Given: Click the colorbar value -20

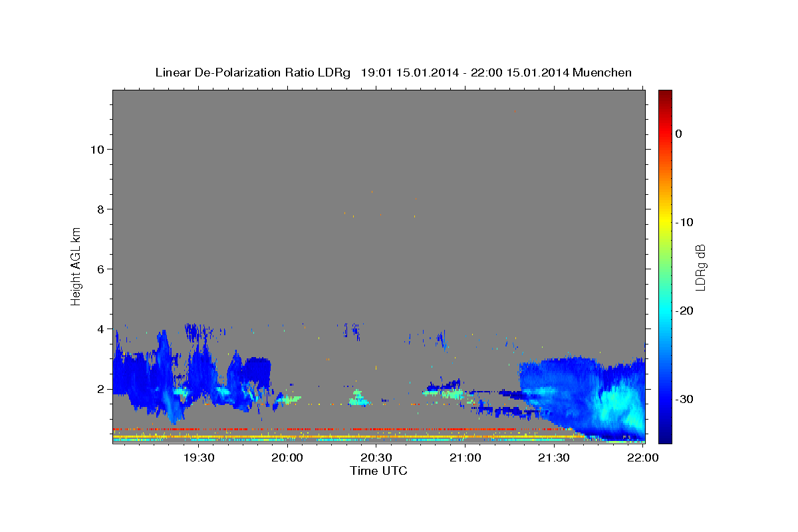Looking at the screenshot, I should tap(685, 311).
